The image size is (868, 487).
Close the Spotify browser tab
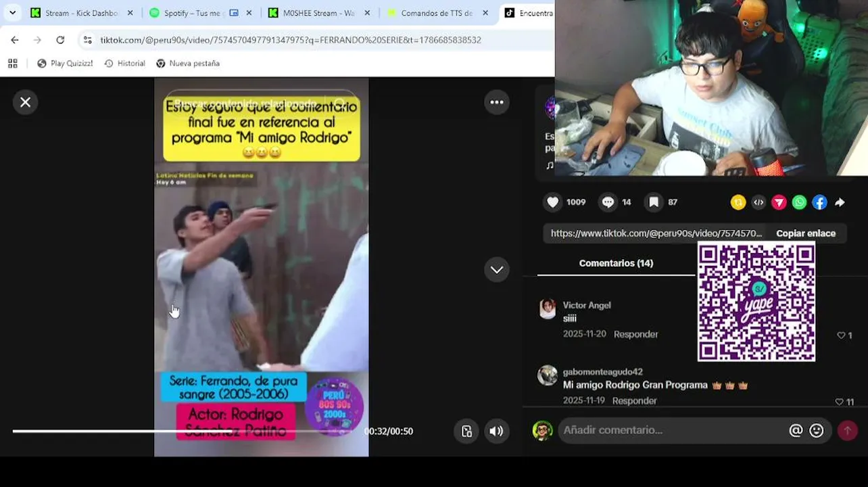tap(249, 13)
